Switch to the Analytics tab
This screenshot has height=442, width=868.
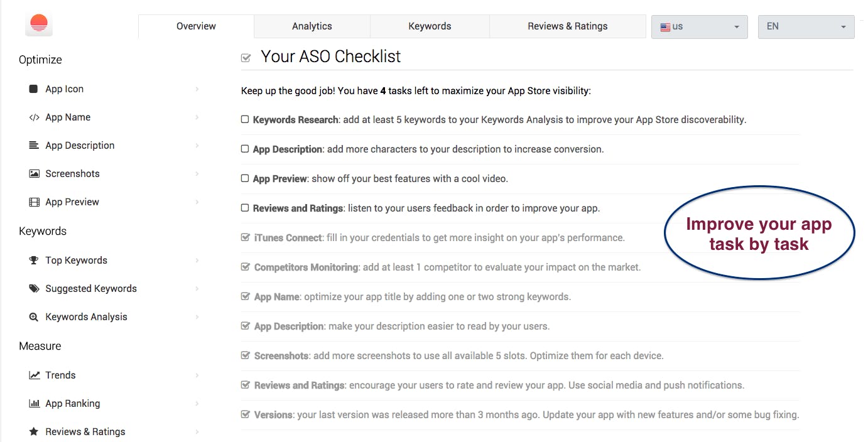[x=312, y=26]
